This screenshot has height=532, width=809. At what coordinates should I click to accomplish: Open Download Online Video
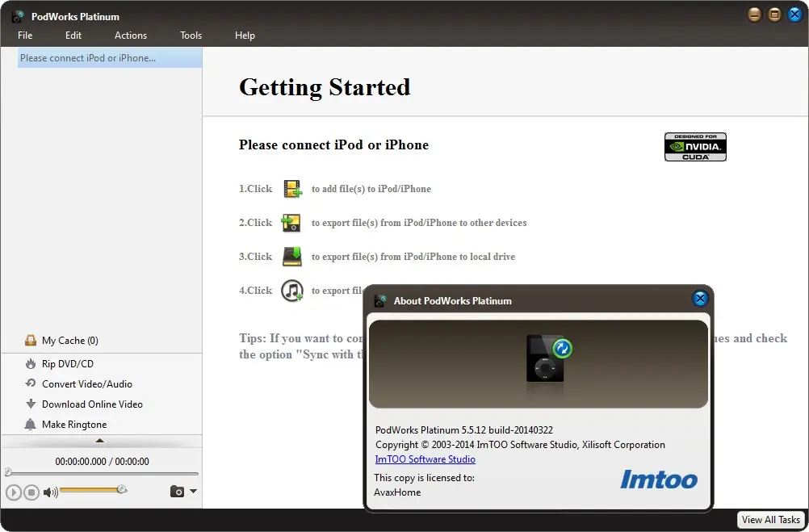(92, 404)
